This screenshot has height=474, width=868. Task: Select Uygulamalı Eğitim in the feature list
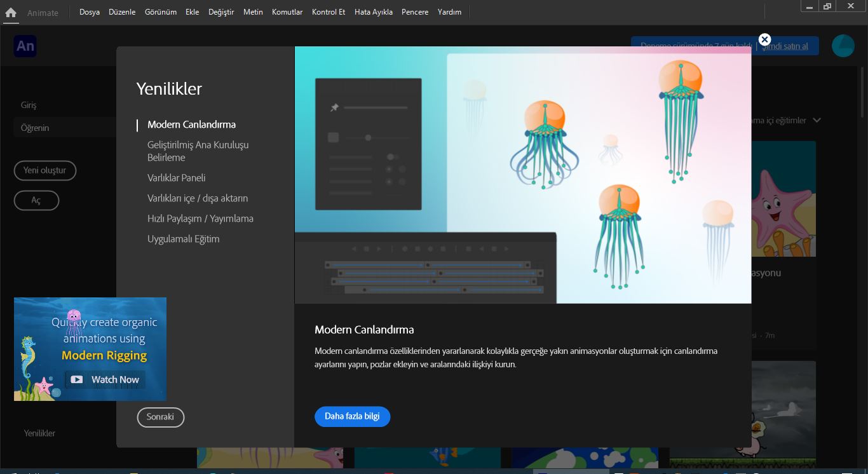184,239
